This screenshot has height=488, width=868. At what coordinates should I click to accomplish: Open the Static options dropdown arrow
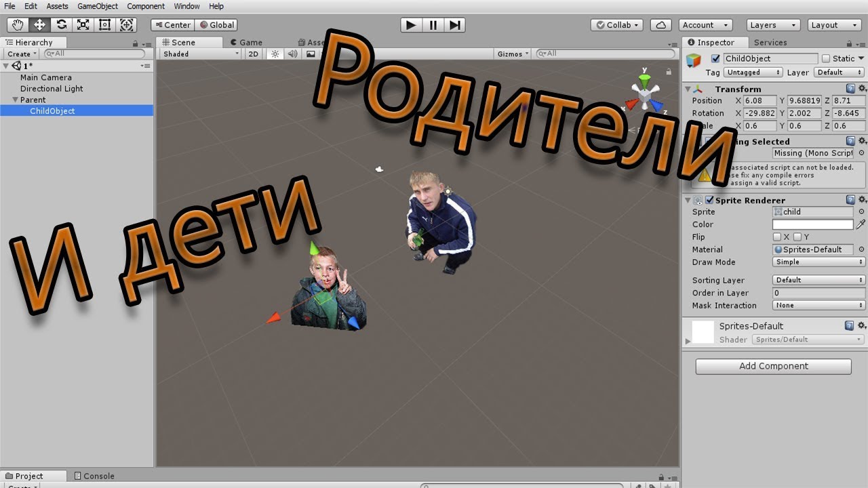pyautogui.click(x=861, y=58)
